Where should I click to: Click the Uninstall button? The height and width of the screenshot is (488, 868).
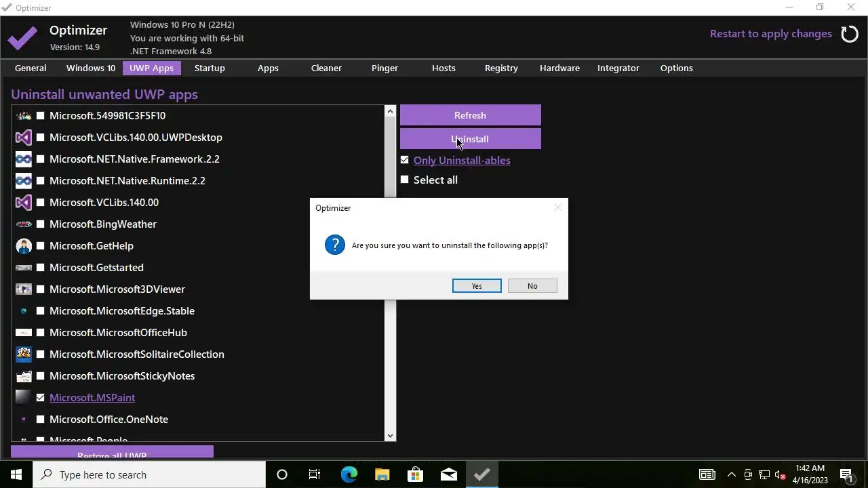pos(471,139)
